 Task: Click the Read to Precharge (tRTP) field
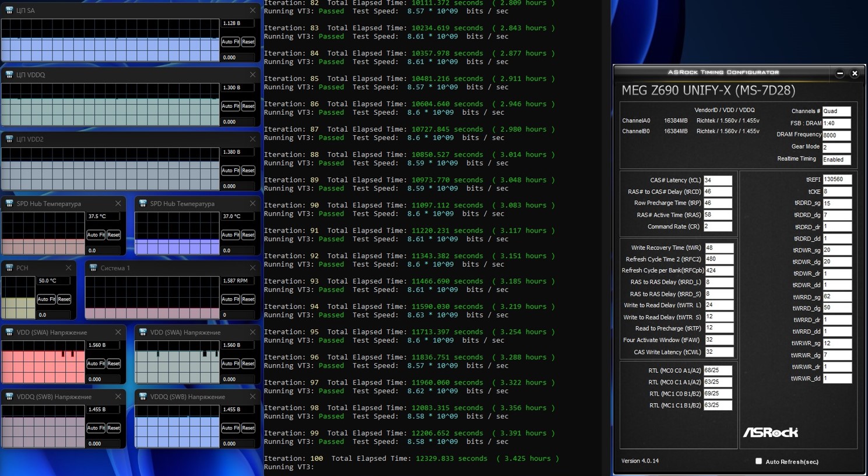pyautogui.click(x=719, y=329)
